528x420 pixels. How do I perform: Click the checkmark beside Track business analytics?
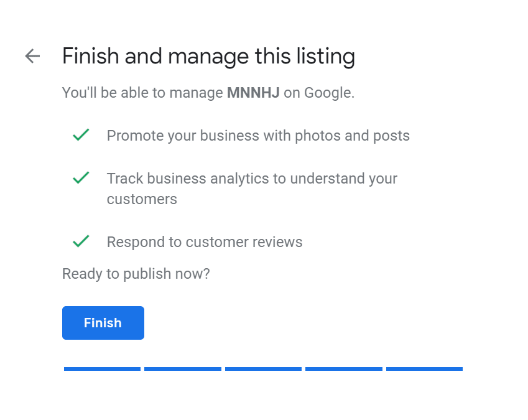point(81,178)
